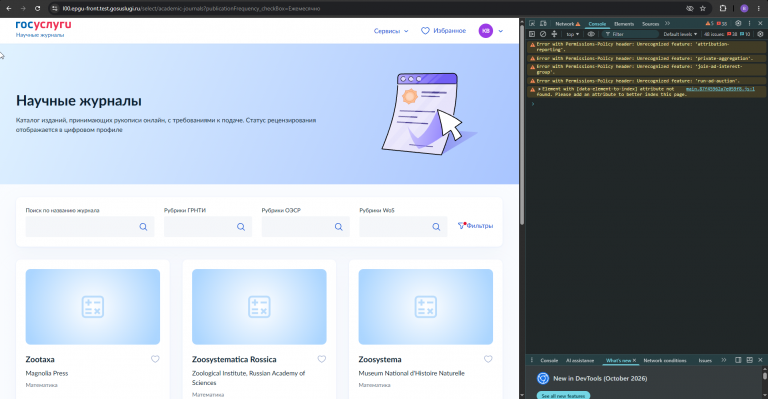Toggle the console sidebar icon
This screenshot has height=399, width=768.
click(532, 34)
